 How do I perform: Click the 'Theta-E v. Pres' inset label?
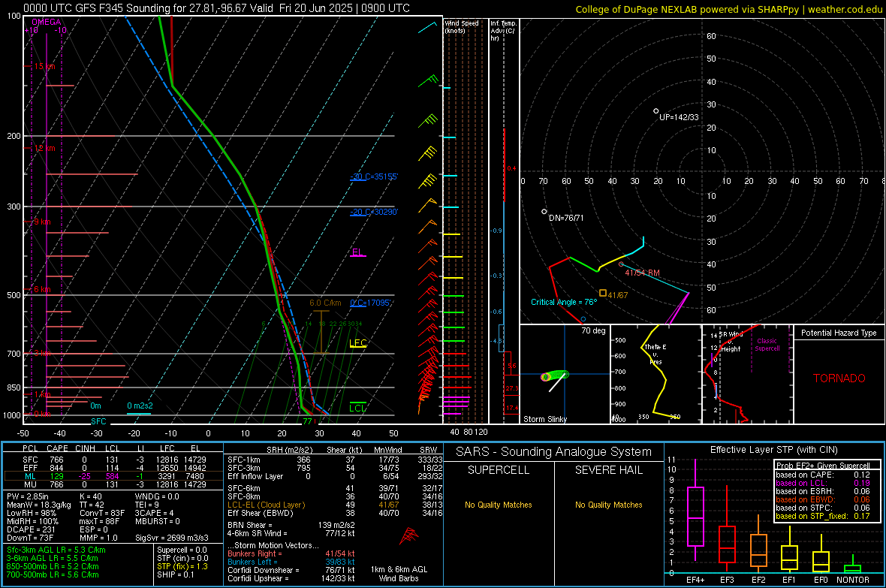[x=655, y=354]
